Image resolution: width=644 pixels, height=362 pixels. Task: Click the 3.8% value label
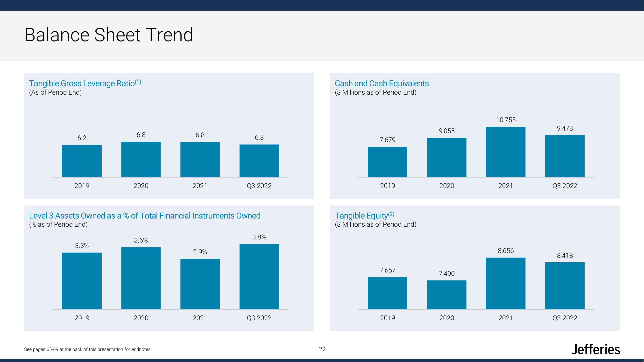[259, 237]
